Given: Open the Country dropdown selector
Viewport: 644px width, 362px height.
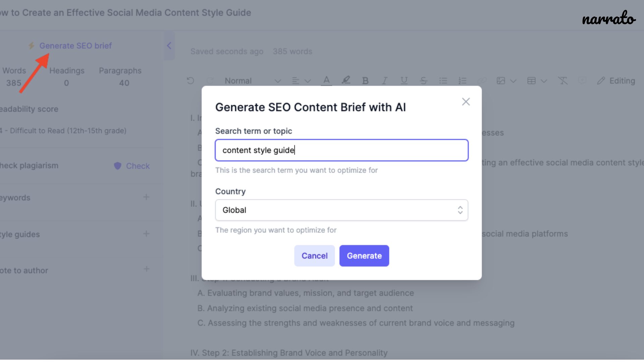Looking at the screenshot, I should tap(341, 210).
